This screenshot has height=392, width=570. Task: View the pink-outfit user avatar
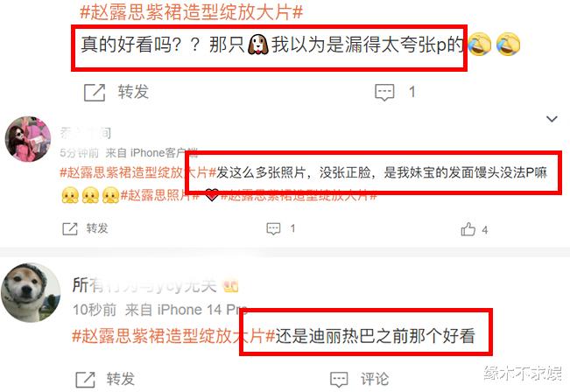(x=28, y=139)
